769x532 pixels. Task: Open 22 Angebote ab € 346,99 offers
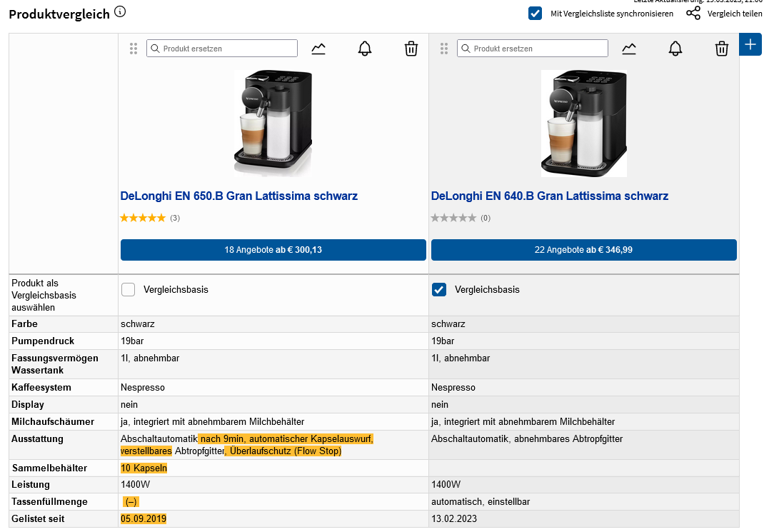pos(583,250)
